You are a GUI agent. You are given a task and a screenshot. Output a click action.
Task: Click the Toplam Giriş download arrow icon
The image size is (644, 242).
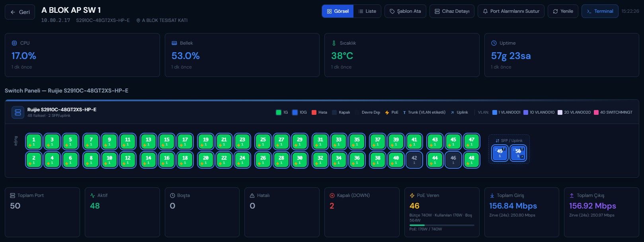492,195
